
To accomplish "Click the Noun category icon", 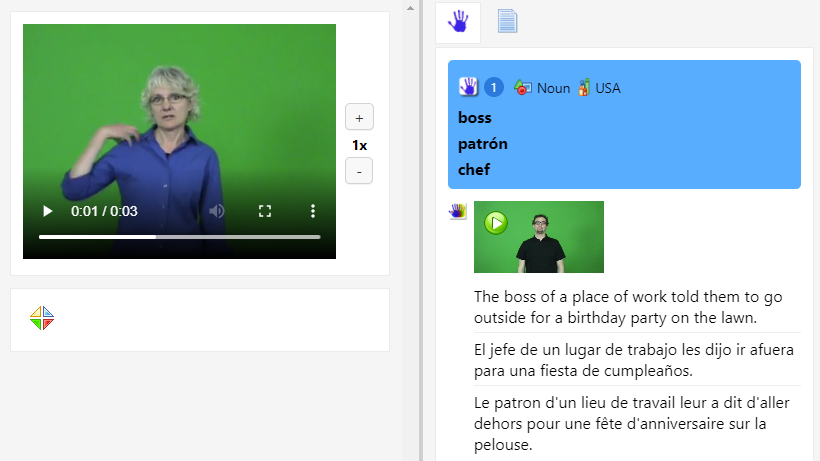I will tap(522, 87).
